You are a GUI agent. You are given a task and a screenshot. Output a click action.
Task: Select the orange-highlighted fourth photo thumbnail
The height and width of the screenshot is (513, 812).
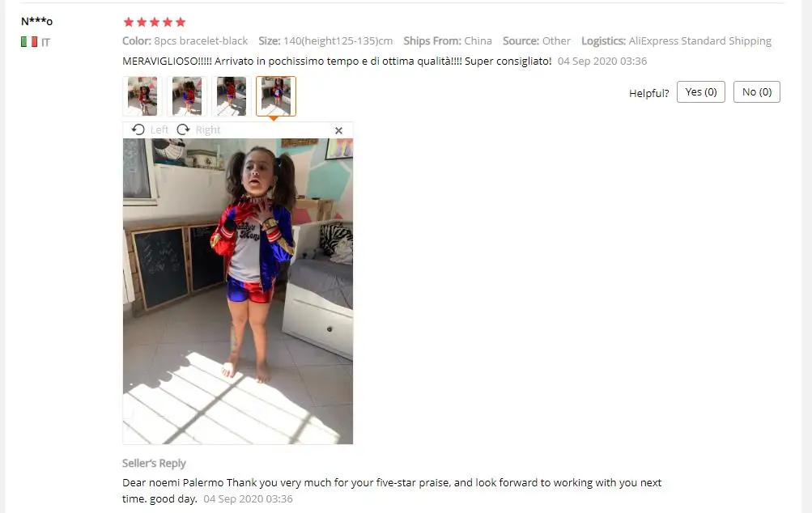coord(276,96)
